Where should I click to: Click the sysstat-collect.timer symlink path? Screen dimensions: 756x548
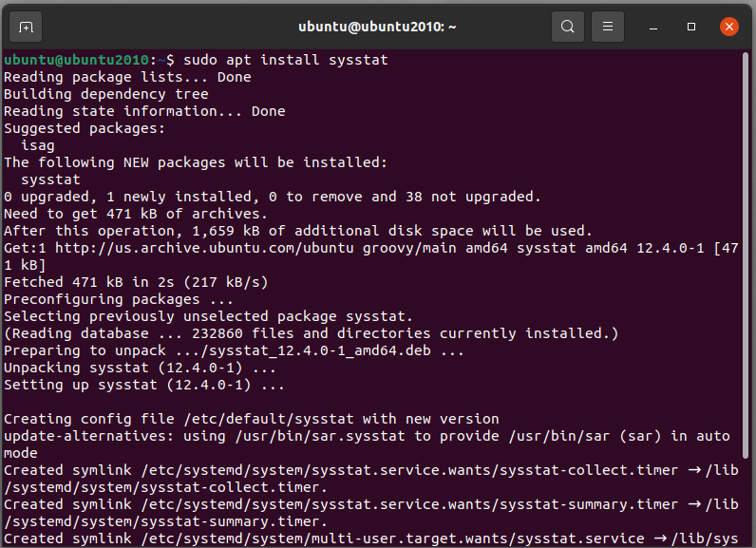(409, 470)
